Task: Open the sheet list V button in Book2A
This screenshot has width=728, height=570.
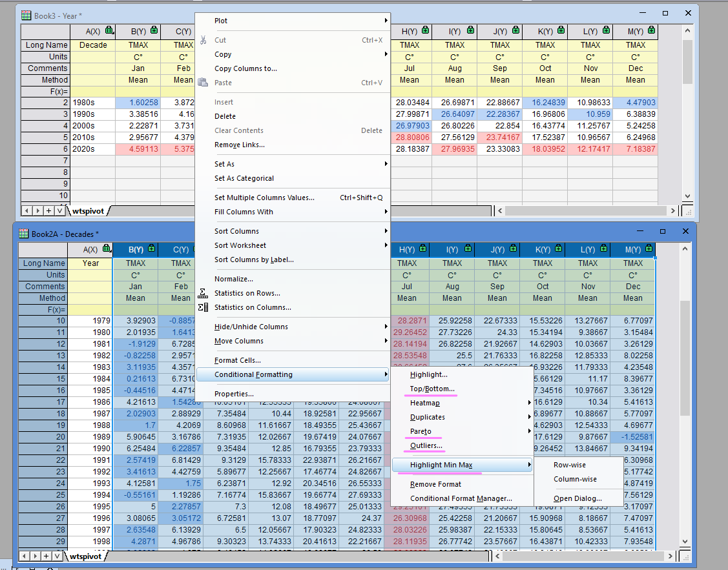Action: tap(59, 556)
